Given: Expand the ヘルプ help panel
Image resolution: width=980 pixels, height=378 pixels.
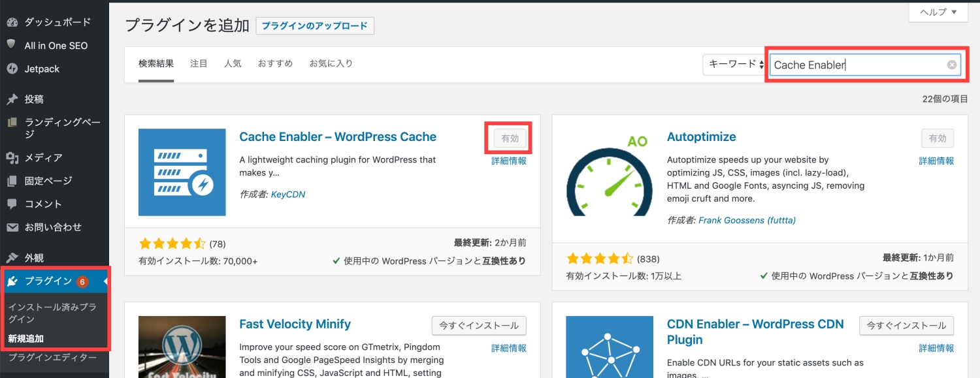Looking at the screenshot, I should pos(938,12).
